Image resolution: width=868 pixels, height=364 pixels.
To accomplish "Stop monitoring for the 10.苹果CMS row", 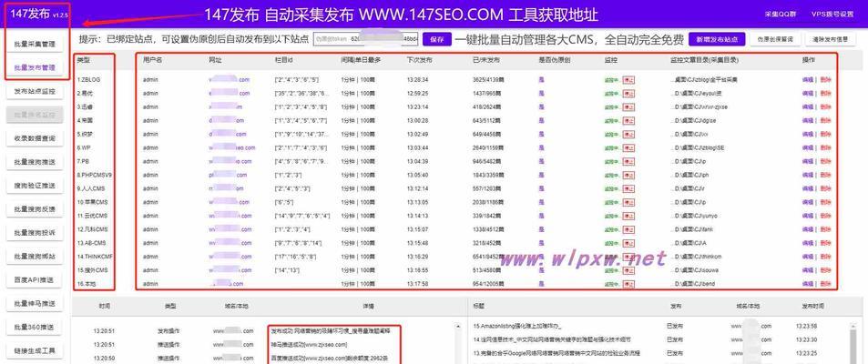I will pyautogui.click(x=628, y=202).
